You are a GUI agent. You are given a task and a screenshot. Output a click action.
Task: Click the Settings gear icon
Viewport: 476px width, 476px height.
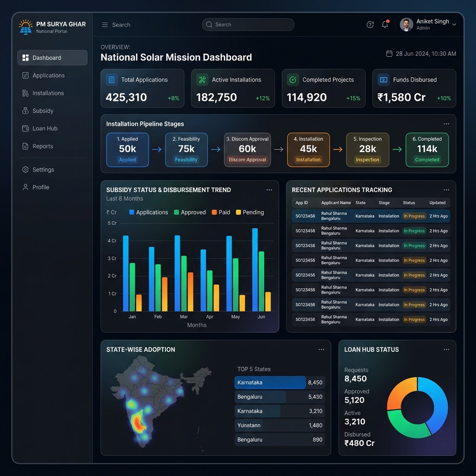(26, 169)
